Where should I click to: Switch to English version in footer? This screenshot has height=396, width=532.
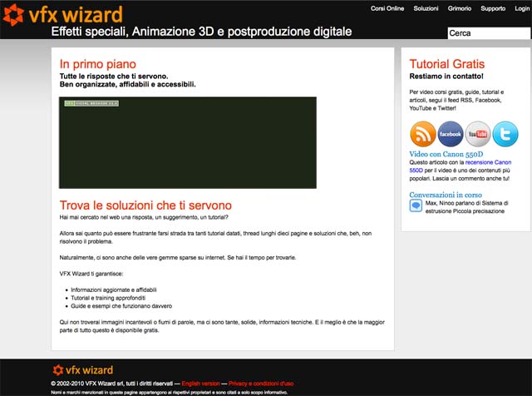coord(200,384)
